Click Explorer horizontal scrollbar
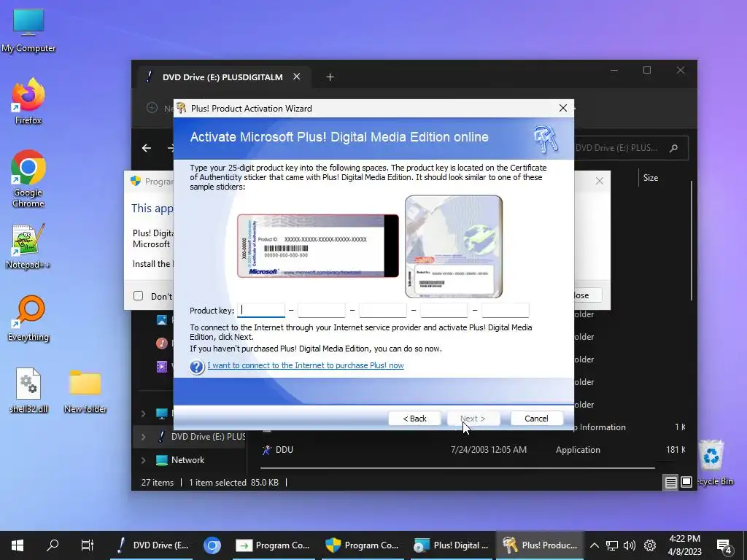Viewport: 747px width, 560px height. 457,467
